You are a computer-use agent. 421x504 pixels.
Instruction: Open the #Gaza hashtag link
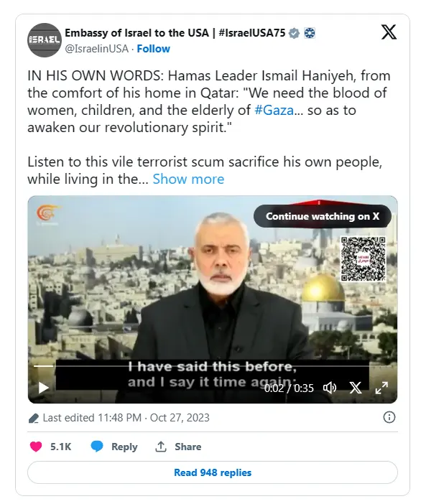[274, 110]
